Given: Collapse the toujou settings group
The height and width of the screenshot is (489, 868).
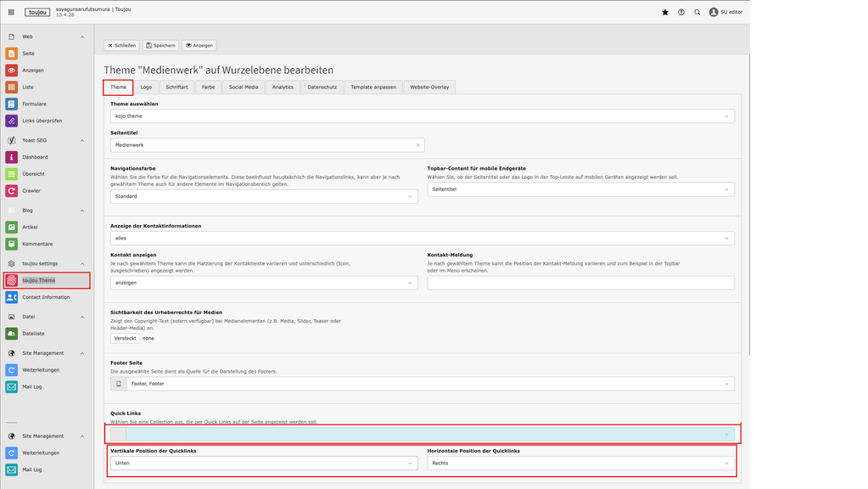Looking at the screenshot, I should click(82, 264).
